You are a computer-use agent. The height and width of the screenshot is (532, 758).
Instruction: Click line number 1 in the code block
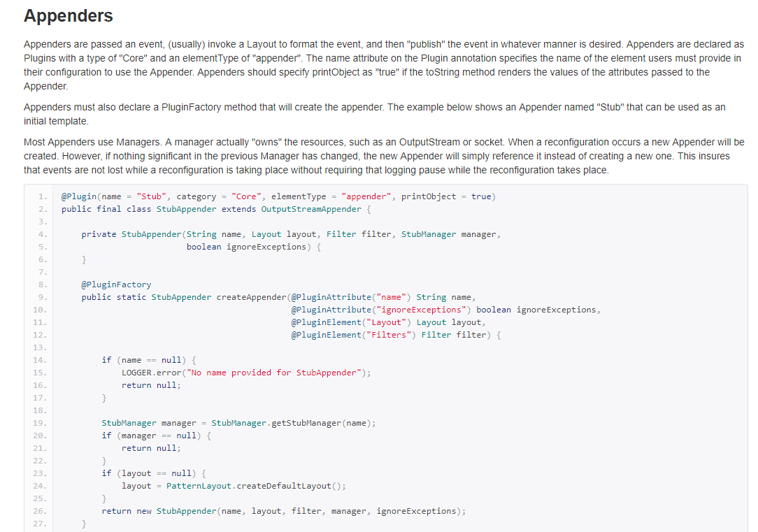click(x=41, y=196)
